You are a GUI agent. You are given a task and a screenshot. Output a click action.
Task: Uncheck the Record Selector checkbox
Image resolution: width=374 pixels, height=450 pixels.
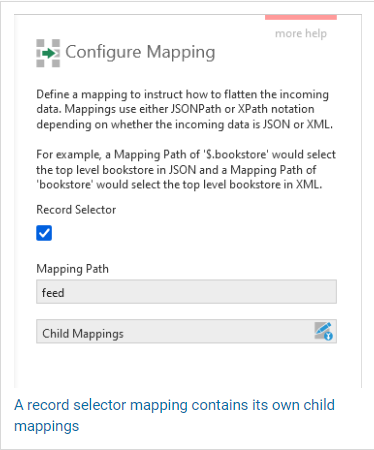click(44, 233)
